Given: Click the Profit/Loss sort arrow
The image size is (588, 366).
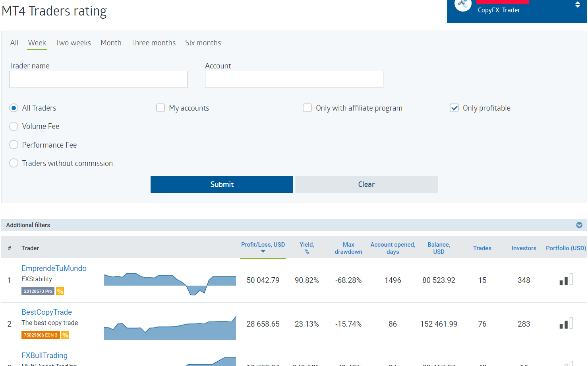Looking at the screenshot, I should tap(263, 251).
